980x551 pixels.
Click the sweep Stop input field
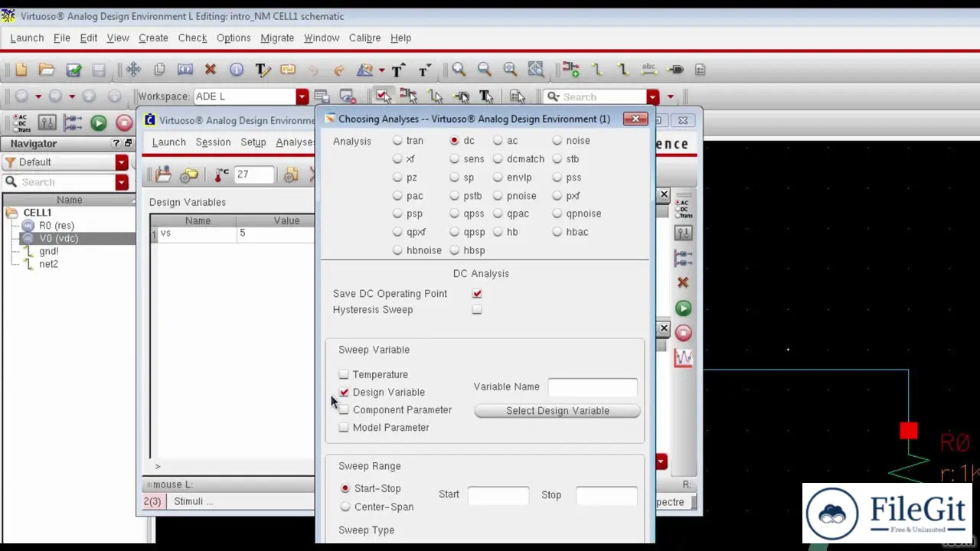point(606,495)
